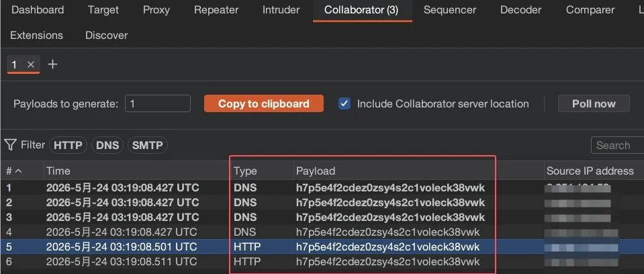Click the Payloads to generate field
The width and height of the screenshot is (644, 274).
click(158, 103)
